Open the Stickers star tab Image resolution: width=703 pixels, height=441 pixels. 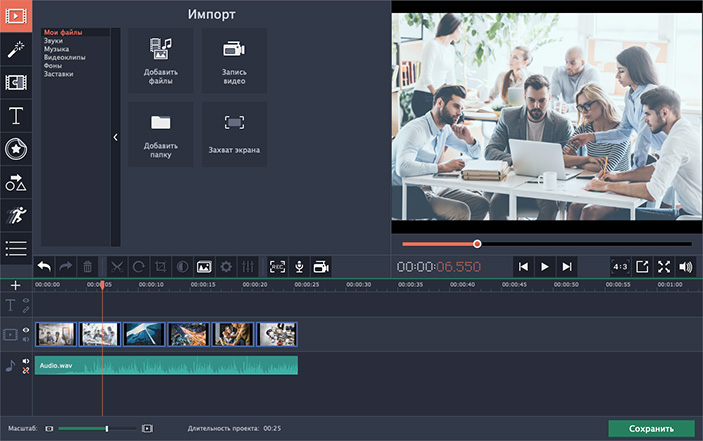15,149
